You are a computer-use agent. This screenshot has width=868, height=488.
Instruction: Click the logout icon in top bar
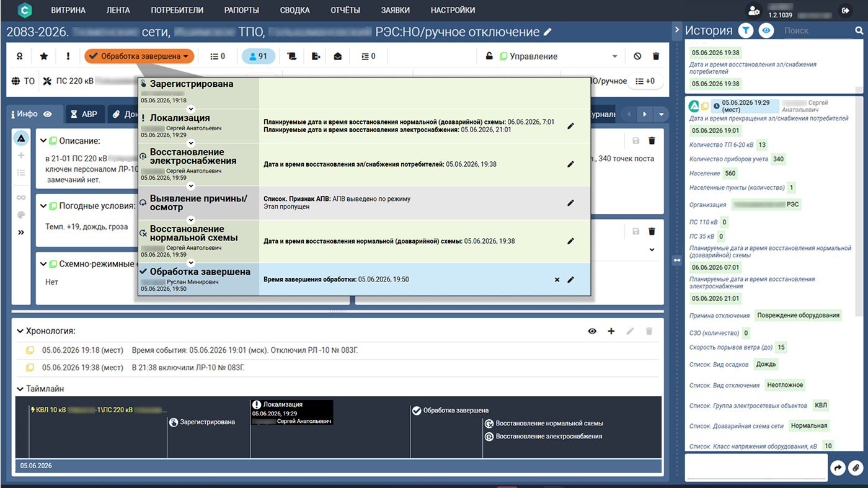844,11
